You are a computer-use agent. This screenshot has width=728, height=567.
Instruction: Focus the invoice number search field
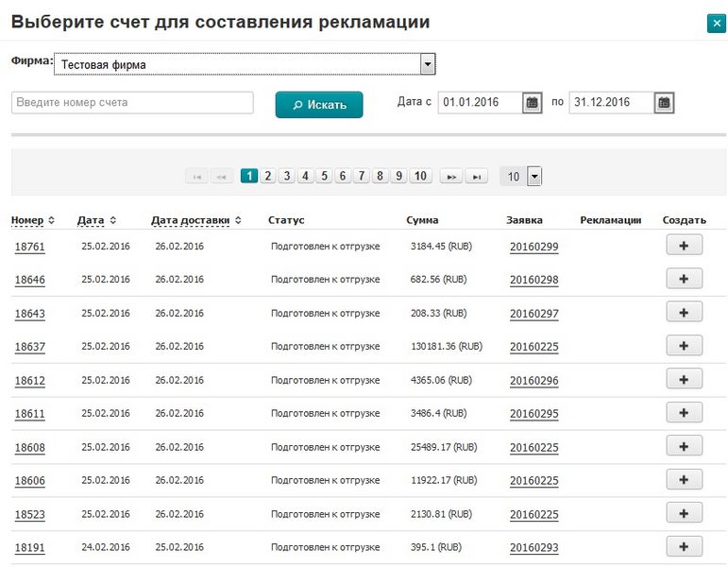coord(132,102)
